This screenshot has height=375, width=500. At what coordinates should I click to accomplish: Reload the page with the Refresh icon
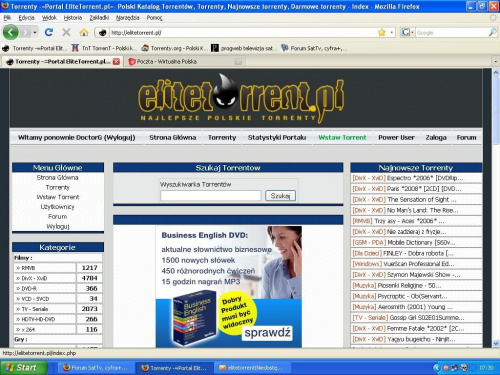click(x=49, y=32)
